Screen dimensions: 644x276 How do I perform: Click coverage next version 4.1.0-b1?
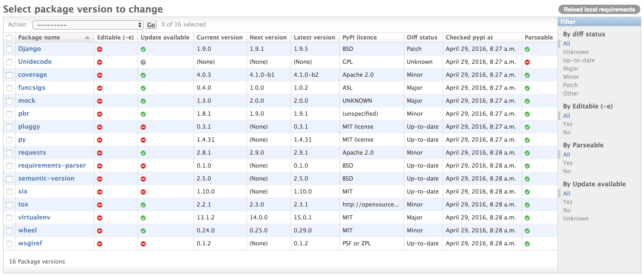(262, 75)
